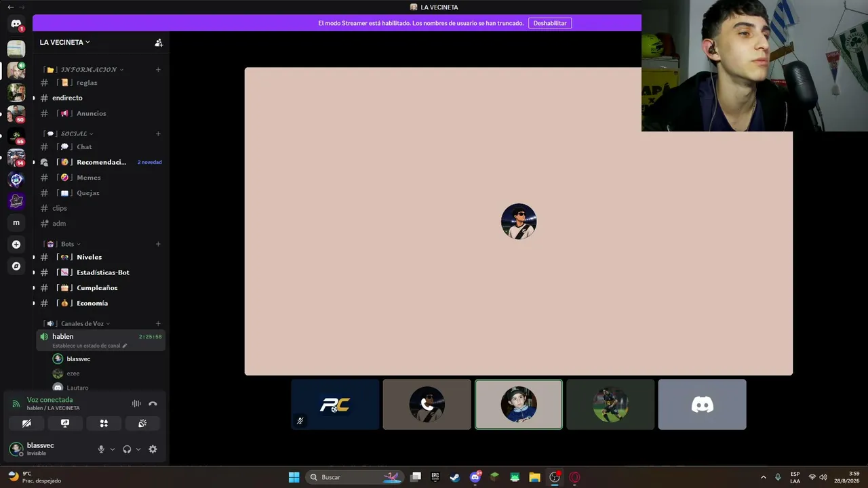
Task: Click Deshabilitar in the Streamer mode banner
Action: 550,23
